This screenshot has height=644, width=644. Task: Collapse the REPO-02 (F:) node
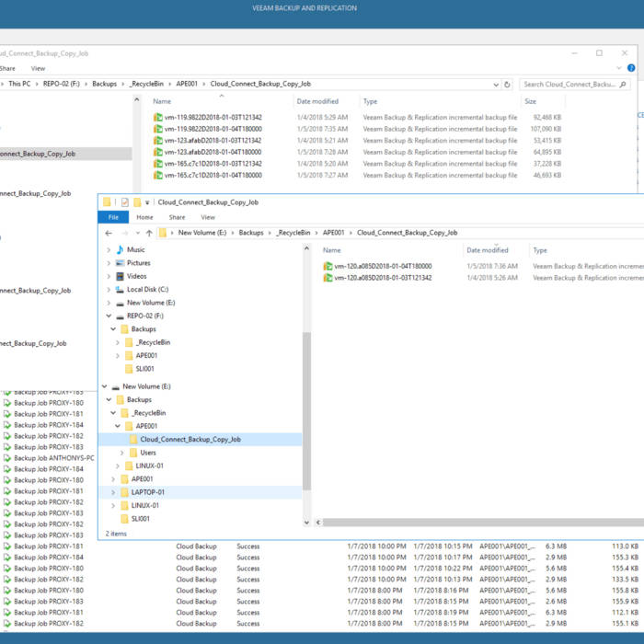click(109, 316)
